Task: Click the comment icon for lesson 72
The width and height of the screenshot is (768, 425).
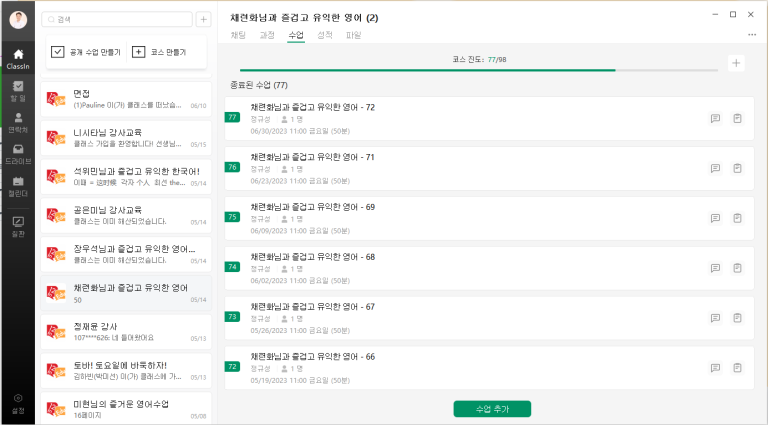Action: (x=715, y=118)
